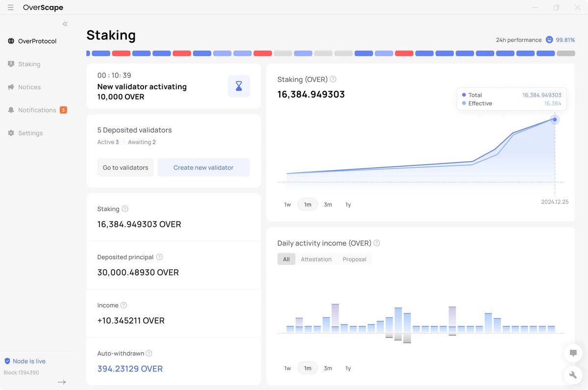Click the Node is live shield icon
588x390 pixels.
(x=7, y=361)
